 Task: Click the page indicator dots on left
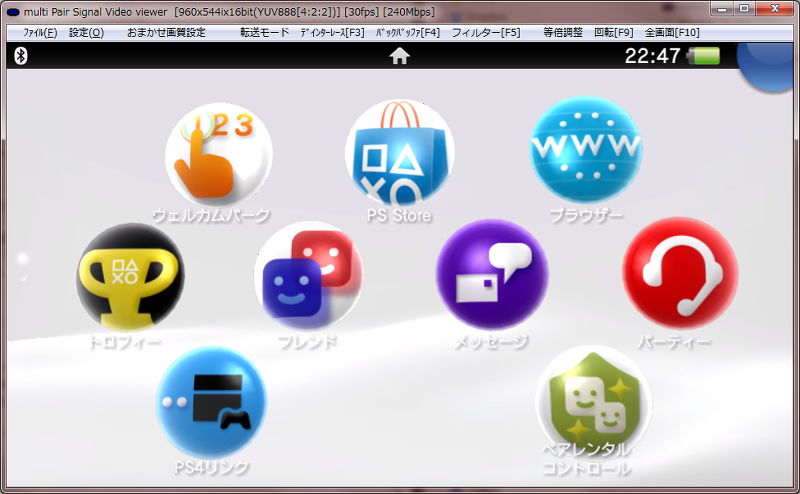click(x=22, y=267)
